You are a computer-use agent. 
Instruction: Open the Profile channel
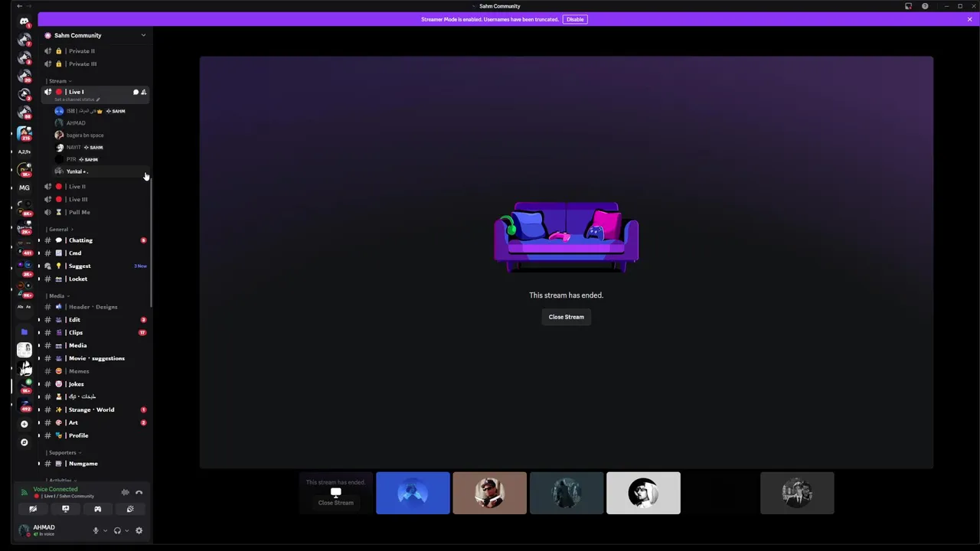[95, 435]
